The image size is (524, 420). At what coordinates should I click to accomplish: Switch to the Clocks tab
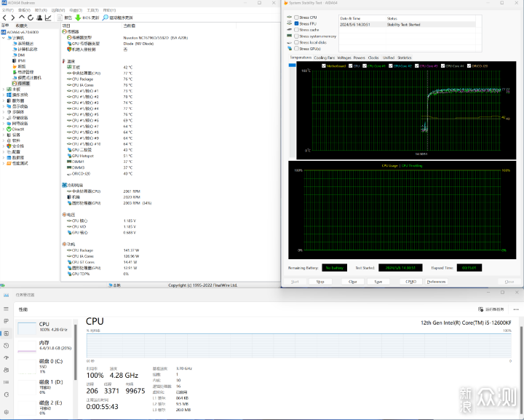[373, 58]
